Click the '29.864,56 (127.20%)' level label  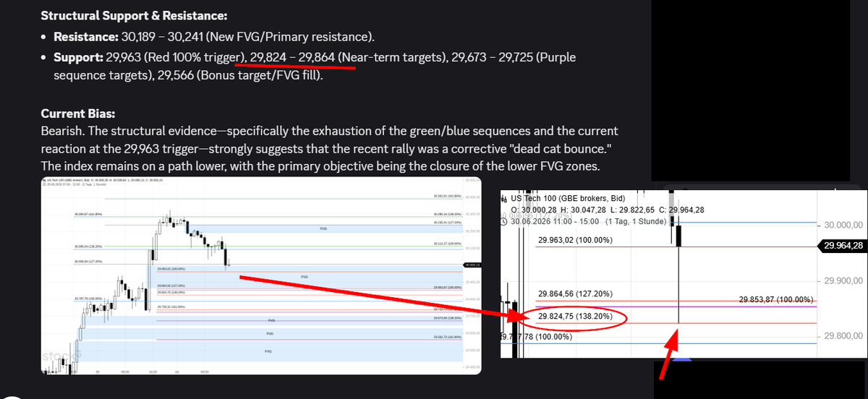576,294
